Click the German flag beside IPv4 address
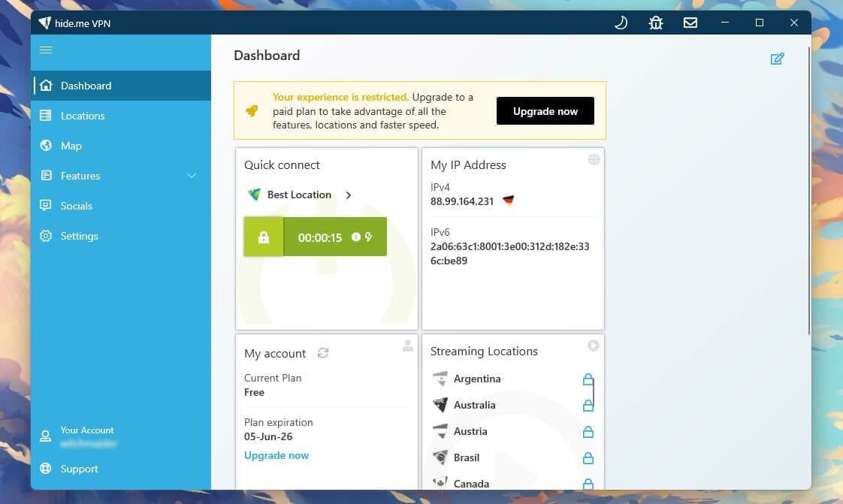Image resolution: width=843 pixels, height=504 pixels. (x=508, y=201)
